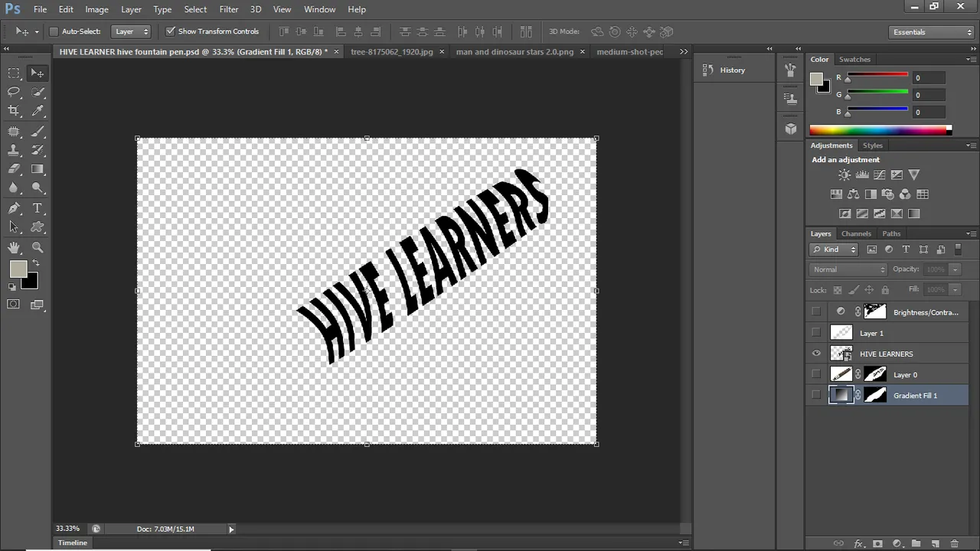Activate the Horizontal Type tool
Screen dimensions: 980x551
click(38, 208)
